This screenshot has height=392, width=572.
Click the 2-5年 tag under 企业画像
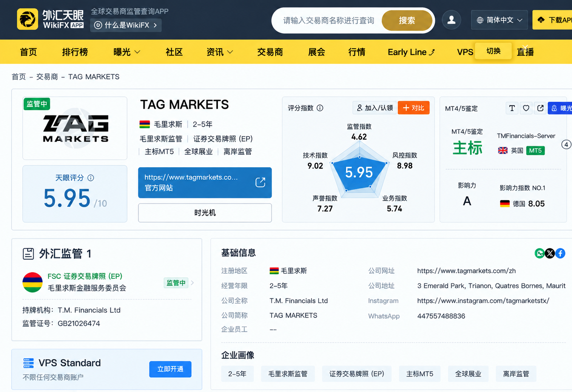(x=237, y=374)
